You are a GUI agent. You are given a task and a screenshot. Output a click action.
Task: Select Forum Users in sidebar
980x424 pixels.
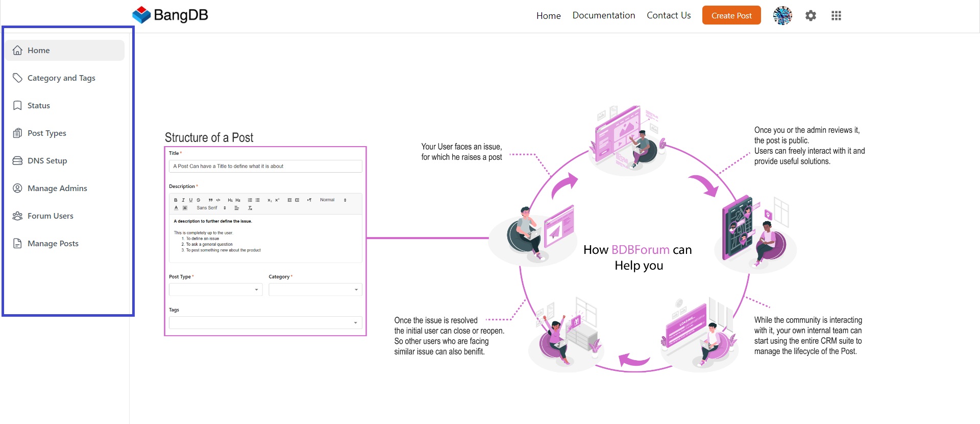[65, 216]
